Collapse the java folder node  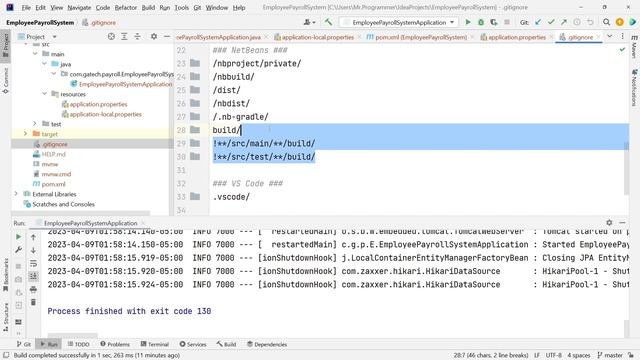[x=44, y=64]
